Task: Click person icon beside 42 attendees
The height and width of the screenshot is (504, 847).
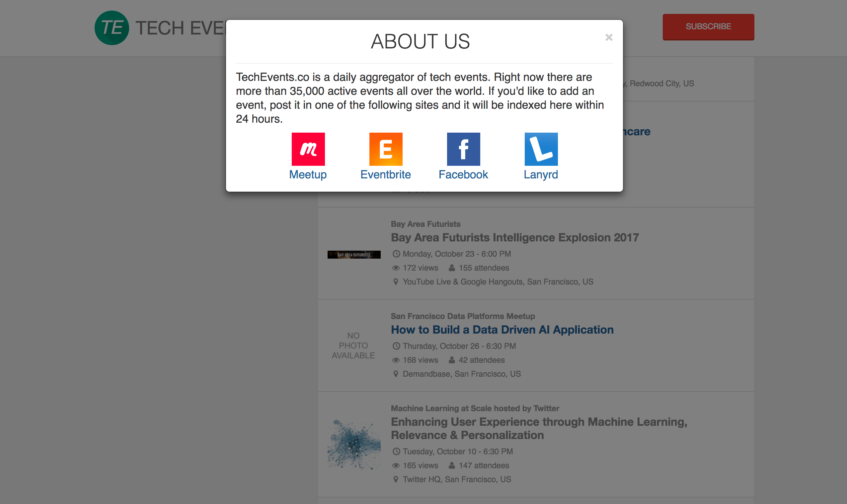Action: coord(452,360)
